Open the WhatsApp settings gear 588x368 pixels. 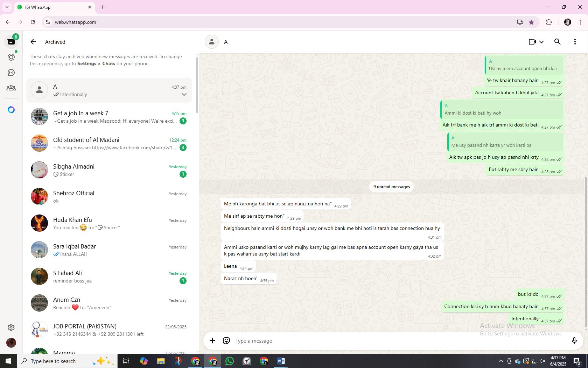(11, 327)
